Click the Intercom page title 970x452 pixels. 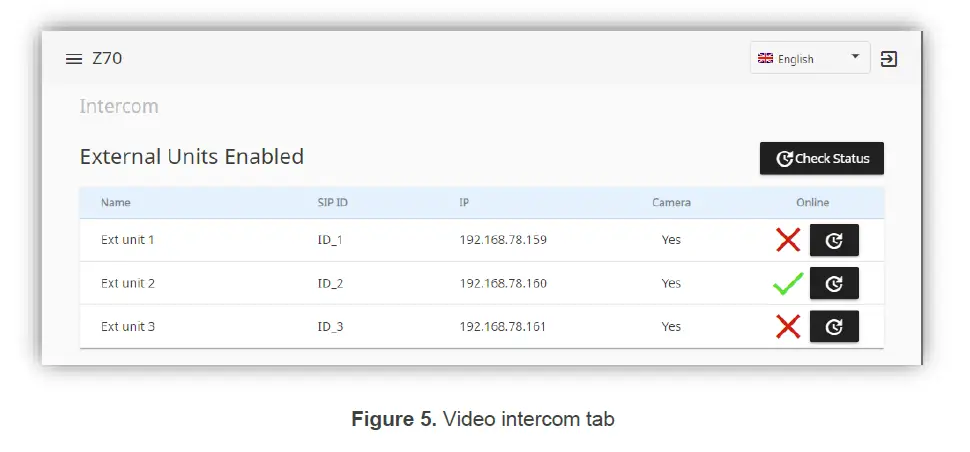(x=119, y=106)
